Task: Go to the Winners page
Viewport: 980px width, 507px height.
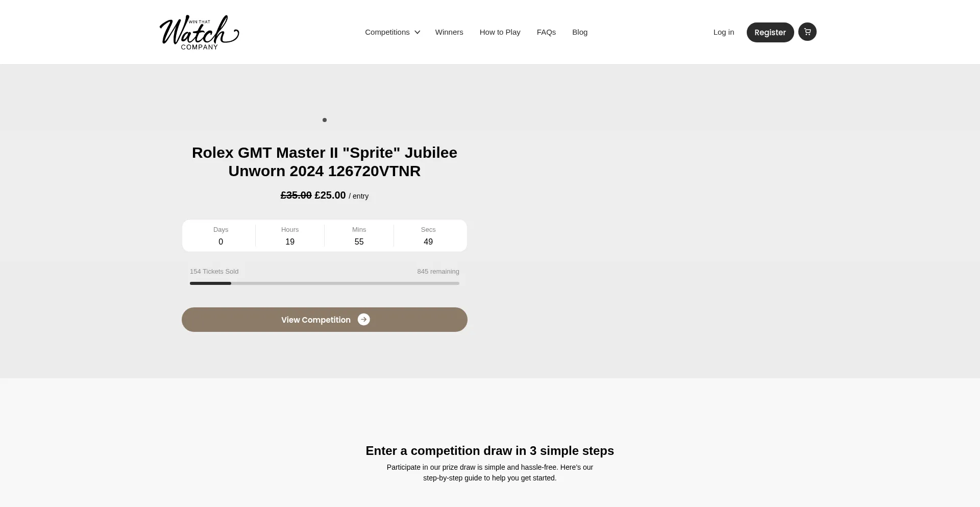Action: (x=449, y=32)
